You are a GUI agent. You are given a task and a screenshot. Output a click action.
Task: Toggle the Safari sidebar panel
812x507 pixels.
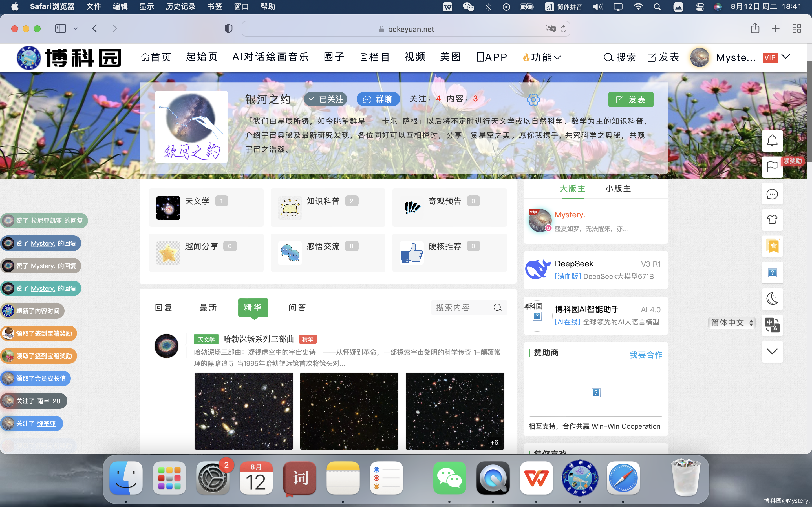[61, 28]
